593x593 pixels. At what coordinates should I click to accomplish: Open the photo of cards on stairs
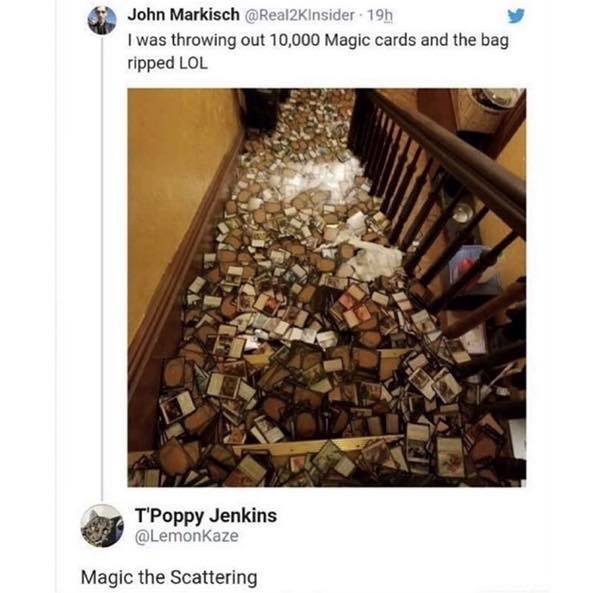pyautogui.click(x=327, y=287)
